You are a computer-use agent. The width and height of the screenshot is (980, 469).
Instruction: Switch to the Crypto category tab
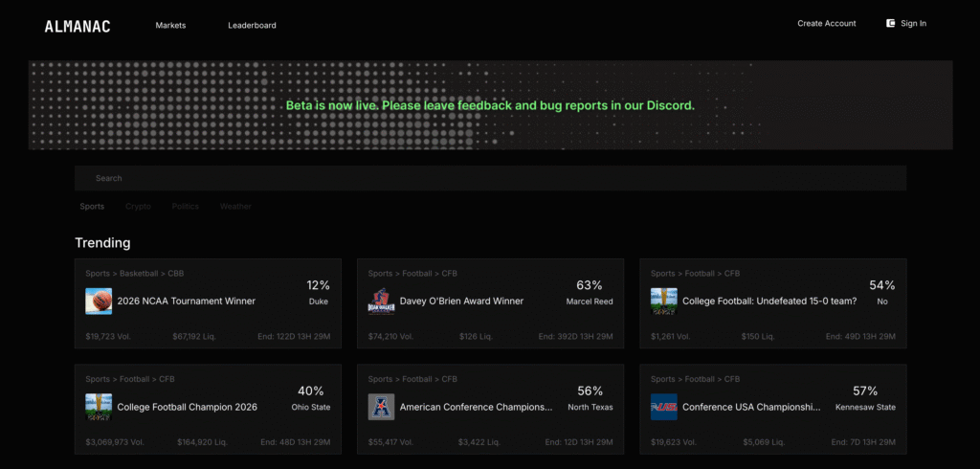[138, 206]
